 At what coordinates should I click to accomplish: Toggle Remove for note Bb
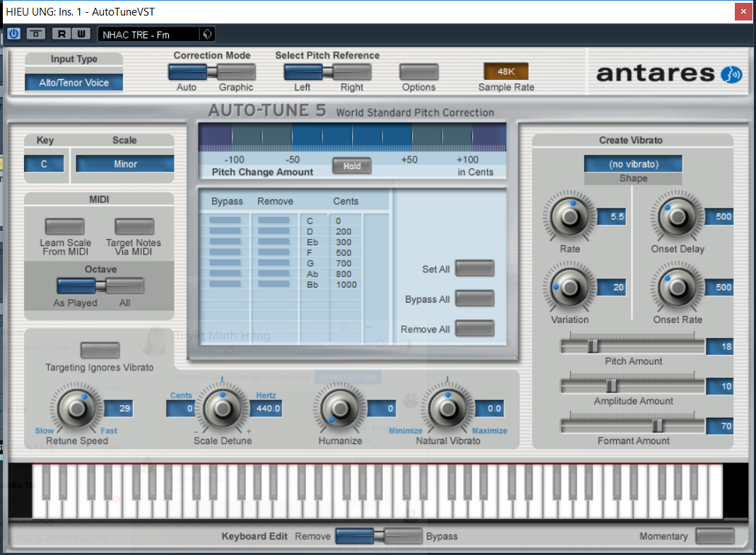[273, 284]
